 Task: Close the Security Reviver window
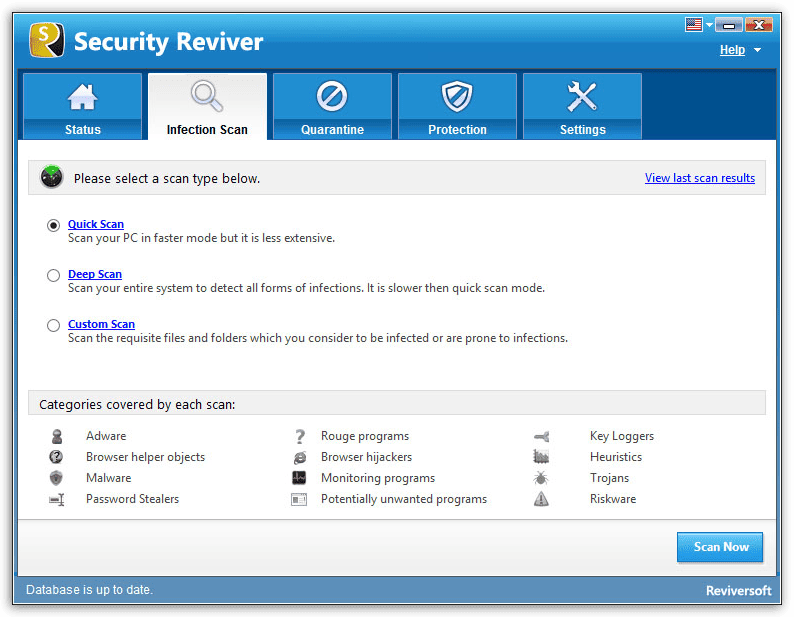(x=758, y=24)
